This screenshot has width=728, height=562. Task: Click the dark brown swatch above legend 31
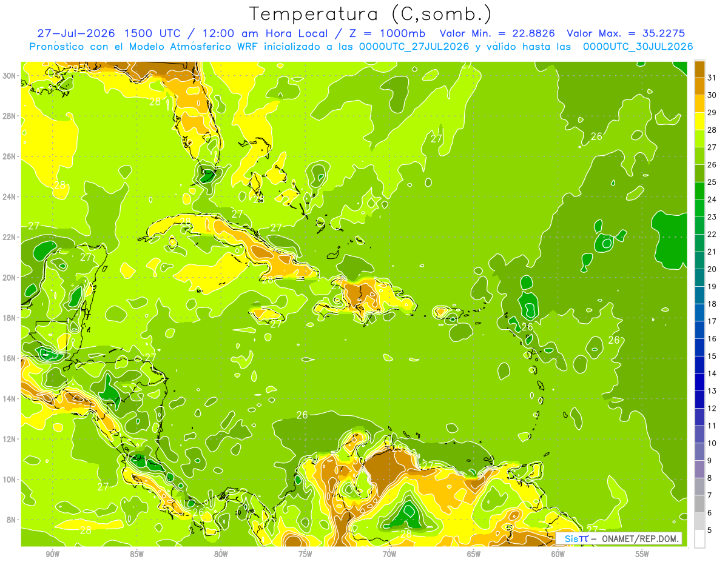point(699,69)
